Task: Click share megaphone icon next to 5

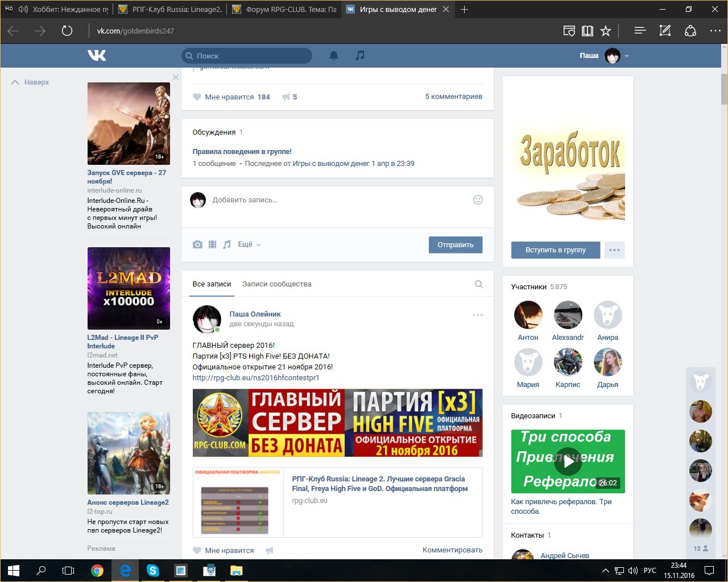Action: pos(286,97)
